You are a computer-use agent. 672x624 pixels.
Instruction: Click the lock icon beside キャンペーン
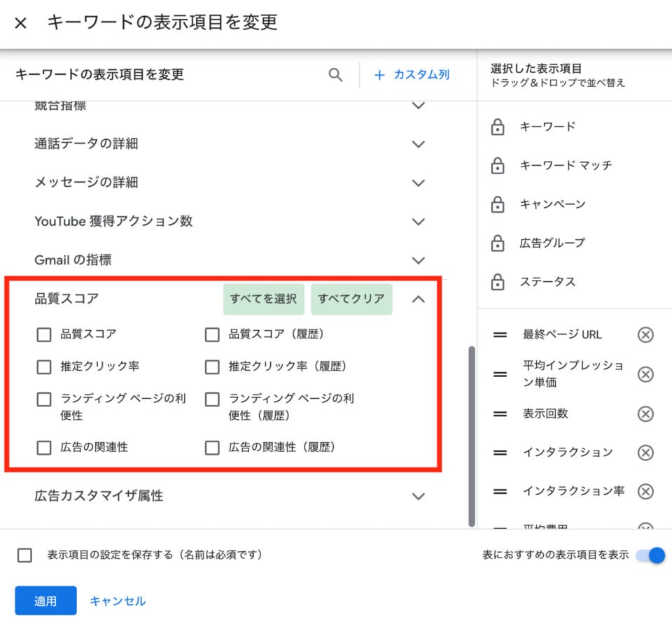497,204
